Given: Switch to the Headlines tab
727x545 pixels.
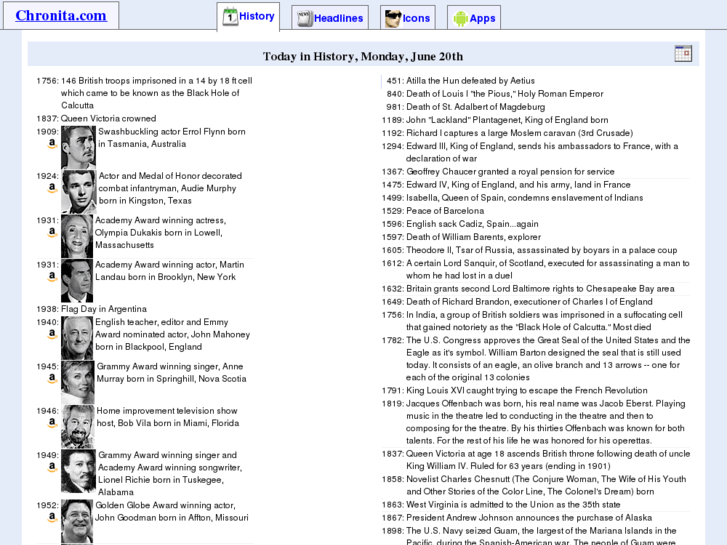Looking at the screenshot, I should tap(328, 18).
